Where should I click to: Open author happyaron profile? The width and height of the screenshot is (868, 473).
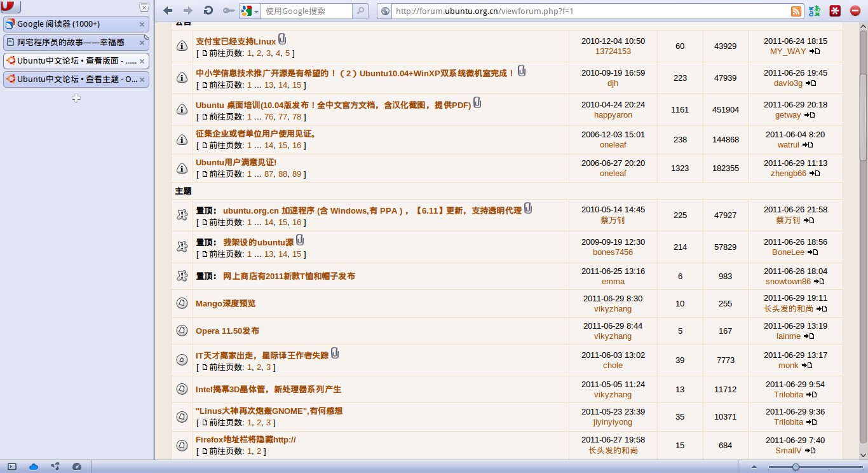click(613, 115)
